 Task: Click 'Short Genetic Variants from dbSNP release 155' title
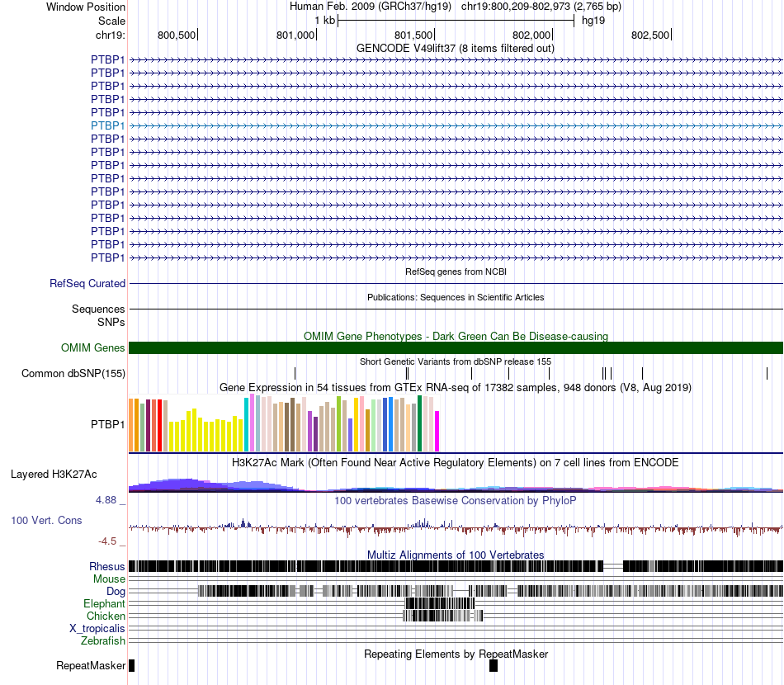(x=456, y=361)
